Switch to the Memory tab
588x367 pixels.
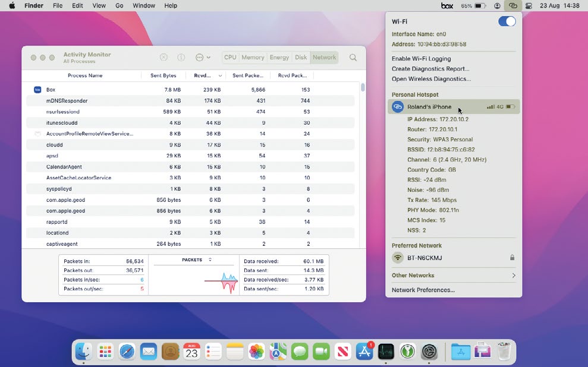point(253,57)
